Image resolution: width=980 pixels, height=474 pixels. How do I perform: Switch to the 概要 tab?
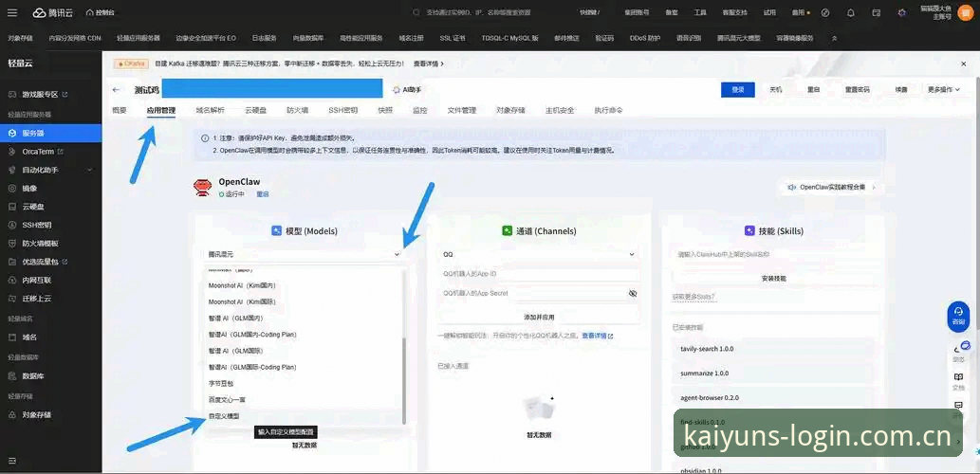tap(120, 111)
